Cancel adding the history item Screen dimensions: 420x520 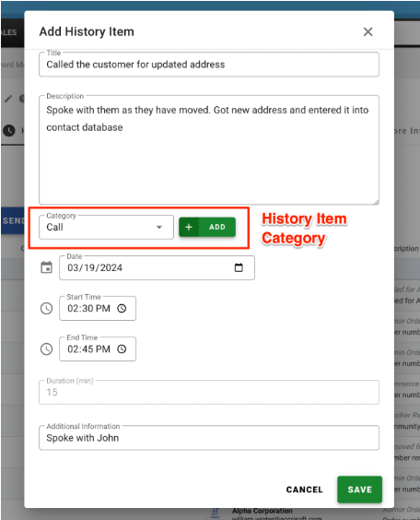coord(304,490)
